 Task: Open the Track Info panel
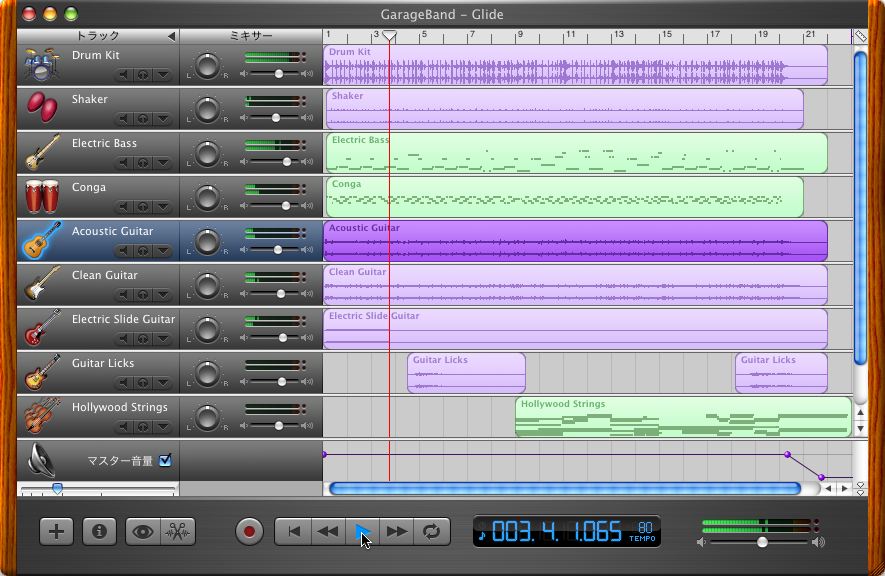coord(99,531)
